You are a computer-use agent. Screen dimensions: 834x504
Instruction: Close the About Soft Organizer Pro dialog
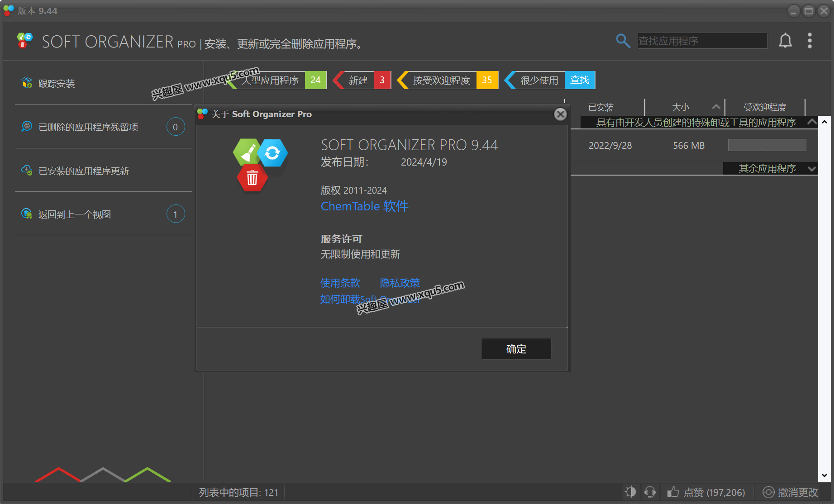pos(560,114)
